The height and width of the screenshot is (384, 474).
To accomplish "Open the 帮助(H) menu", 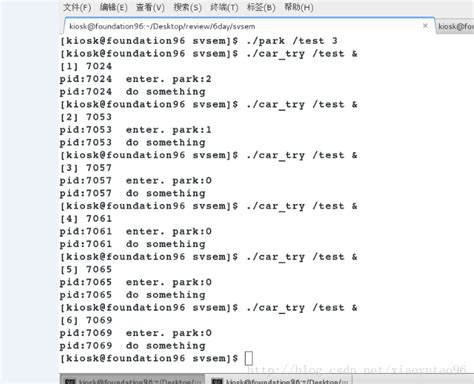I will click(299, 7).
